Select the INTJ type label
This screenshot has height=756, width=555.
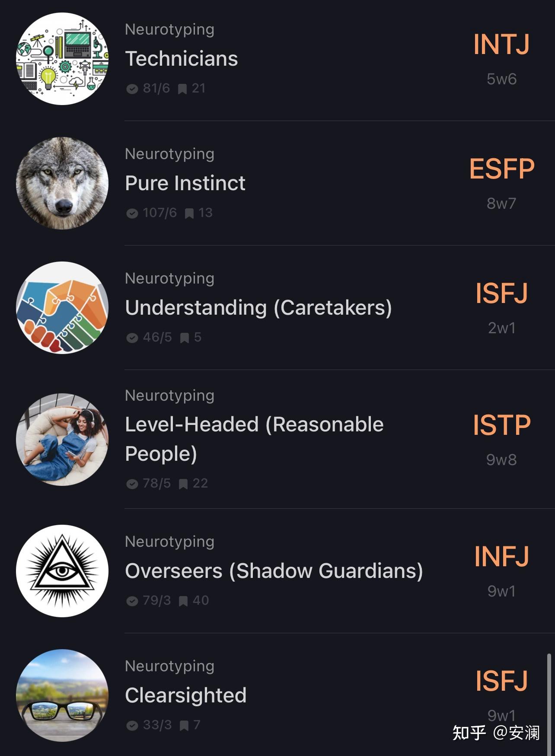[501, 44]
